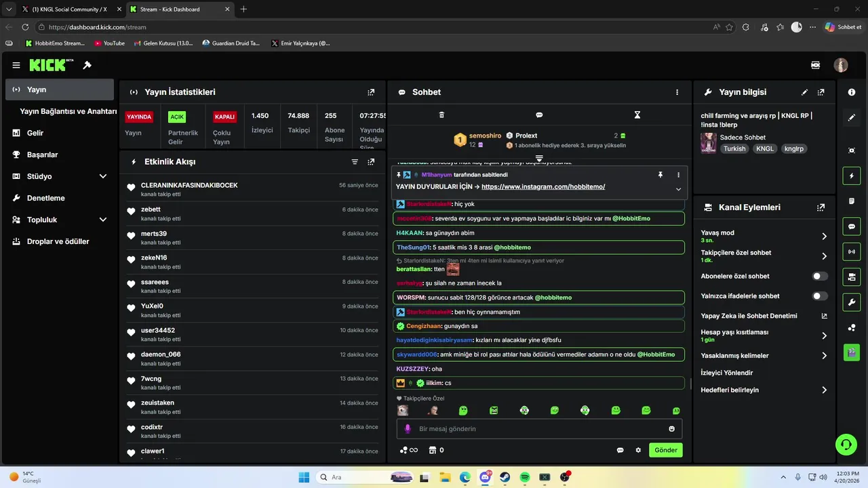Expand the Stüdyo sidebar section
The height and width of the screenshot is (488, 868).
coord(103,176)
